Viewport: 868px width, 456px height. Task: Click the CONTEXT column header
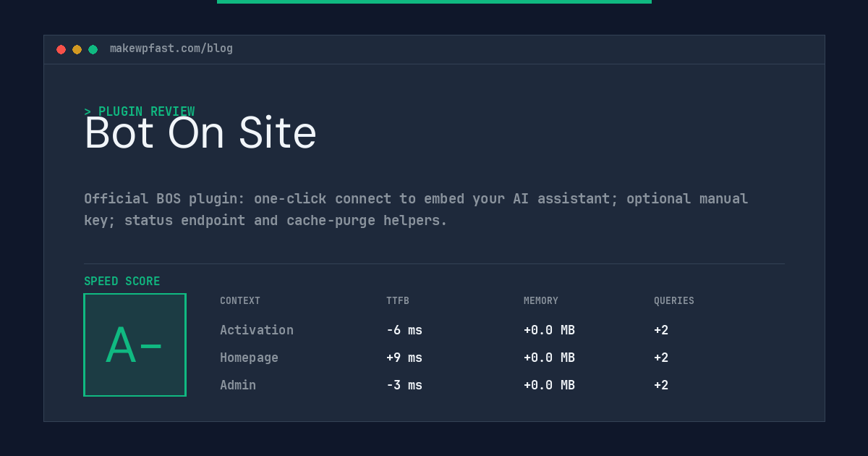(240, 301)
